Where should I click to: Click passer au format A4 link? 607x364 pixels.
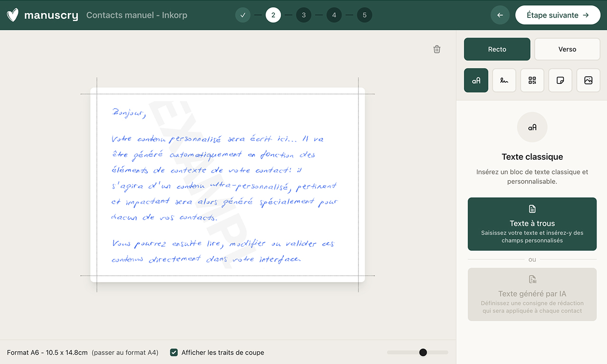125,353
